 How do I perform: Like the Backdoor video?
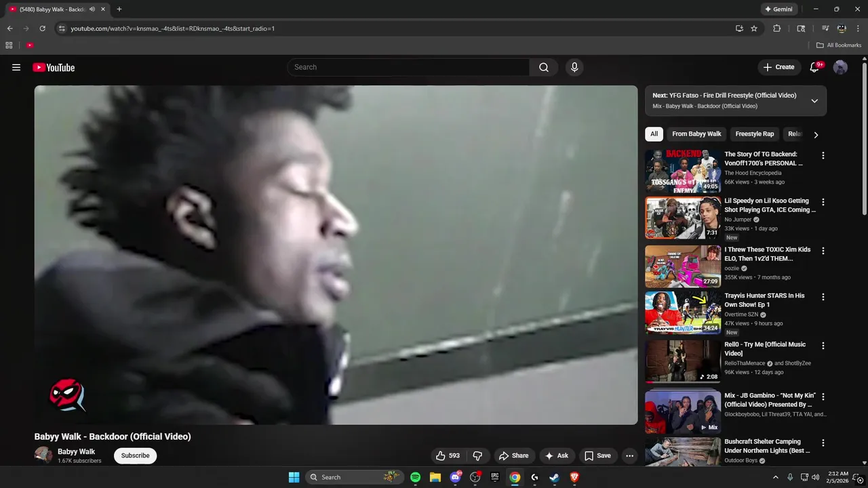[x=448, y=455]
